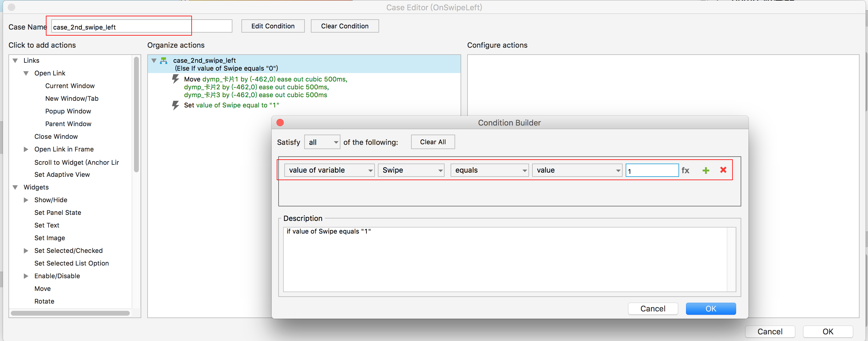This screenshot has width=868, height=341.
Task: Click the case tree icon for case_2nd_swipe_left
Action: (164, 61)
